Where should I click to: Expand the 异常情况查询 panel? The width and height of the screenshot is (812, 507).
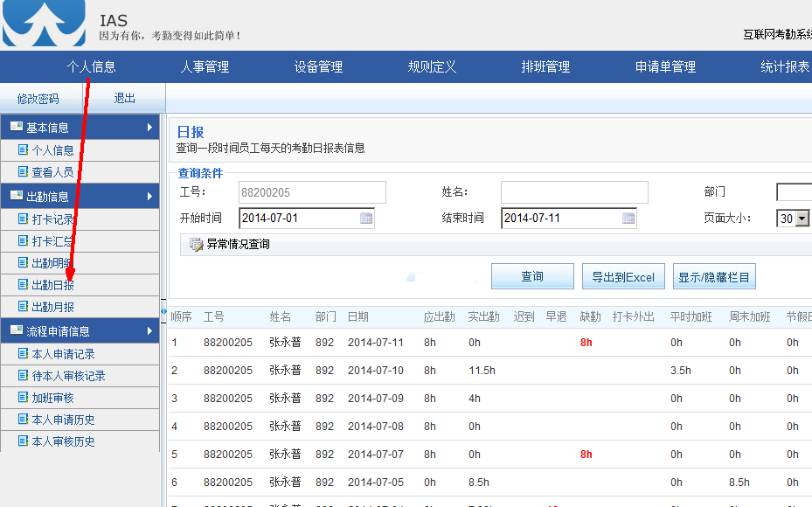[238, 244]
